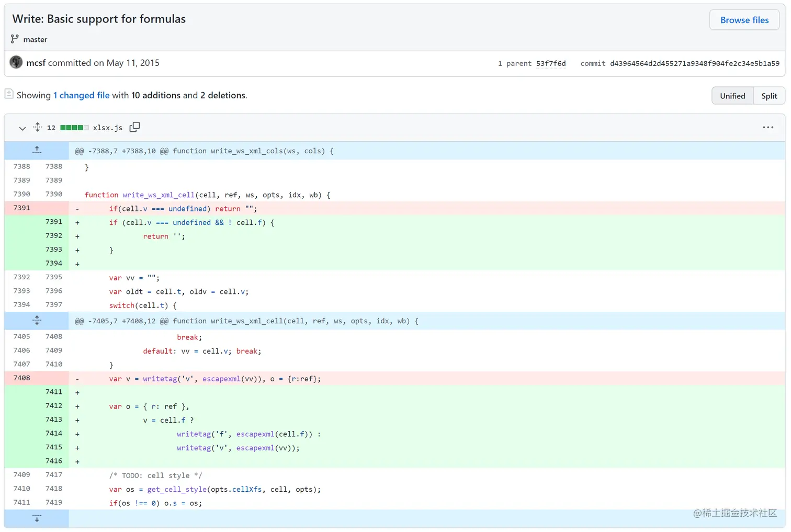
Task: Click the branch icon beside master
Action: (15, 39)
